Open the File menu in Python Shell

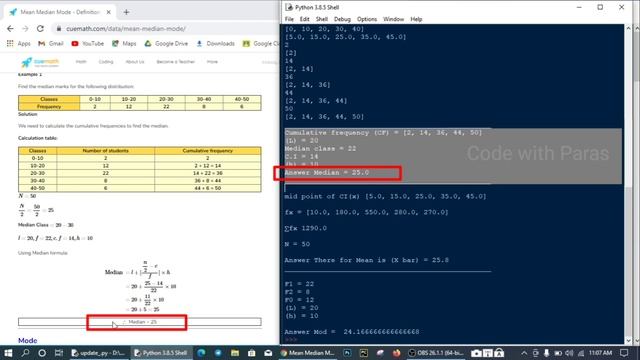point(289,19)
